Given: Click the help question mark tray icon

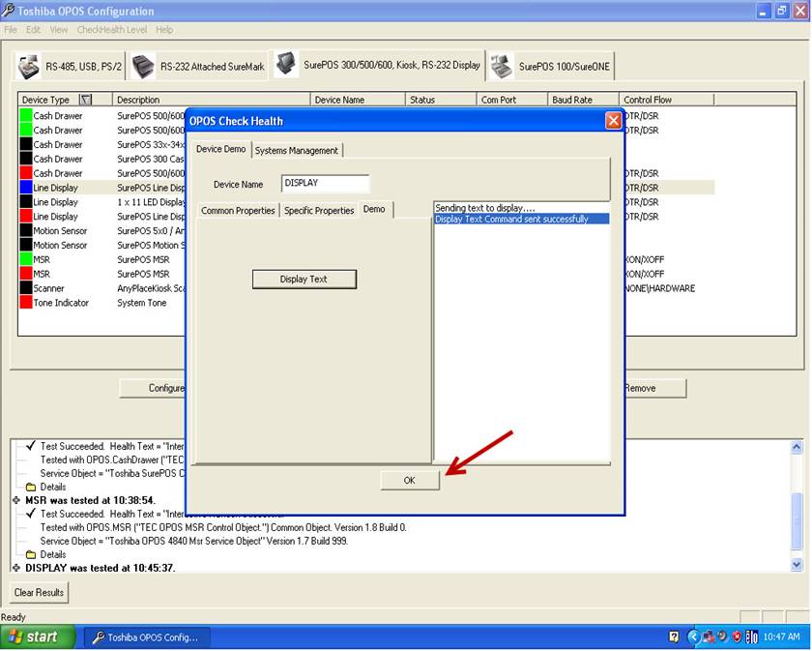Looking at the screenshot, I should click(x=674, y=636).
